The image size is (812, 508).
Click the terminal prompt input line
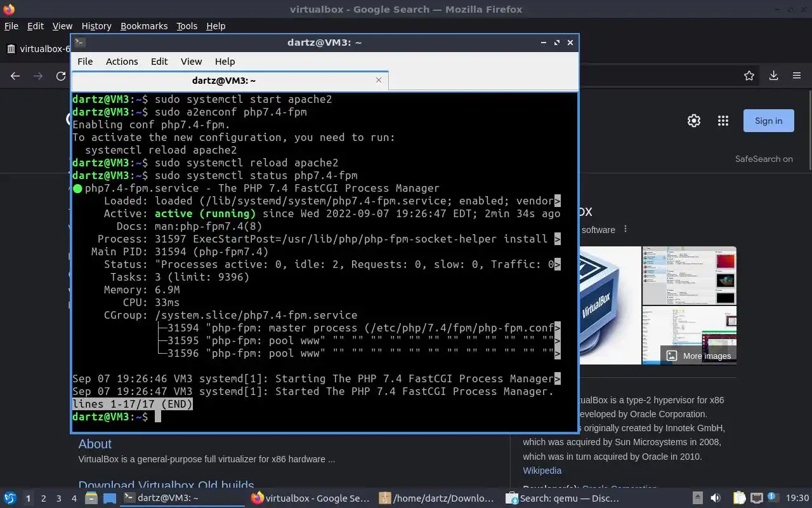[324, 417]
